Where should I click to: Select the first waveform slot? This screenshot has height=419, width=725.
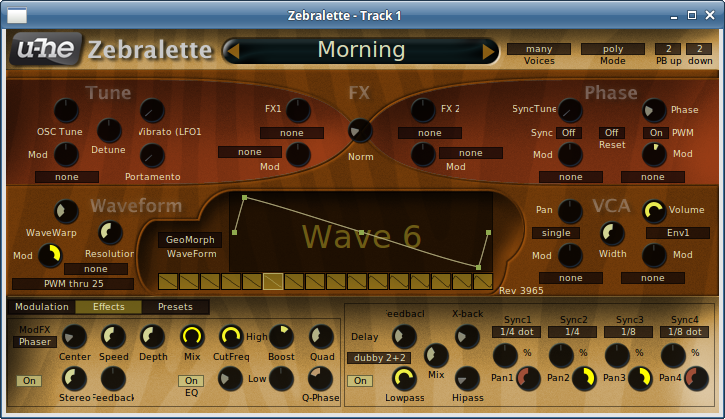click(168, 282)
